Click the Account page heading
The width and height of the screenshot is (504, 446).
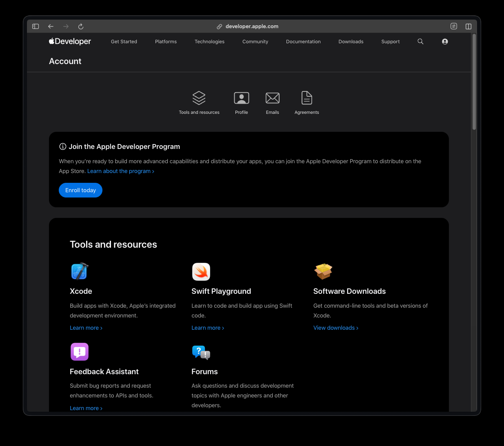[x=65, y=61]
